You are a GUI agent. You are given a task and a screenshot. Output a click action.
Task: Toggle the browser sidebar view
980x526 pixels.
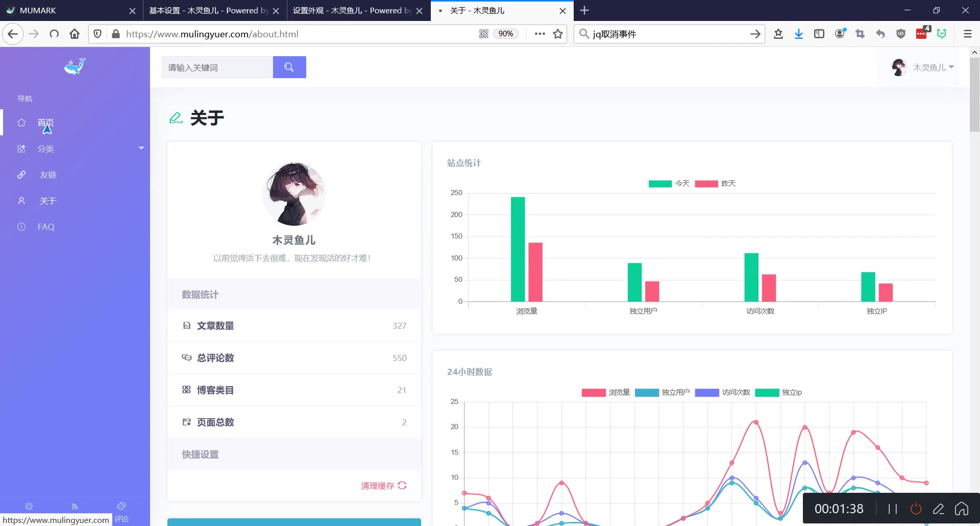point(819,34)
